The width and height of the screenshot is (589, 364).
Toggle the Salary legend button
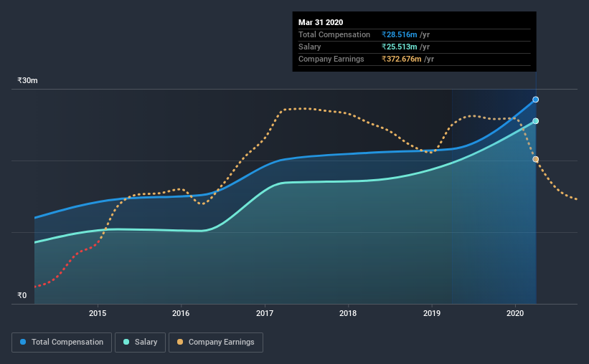click(x=140, y=343)
